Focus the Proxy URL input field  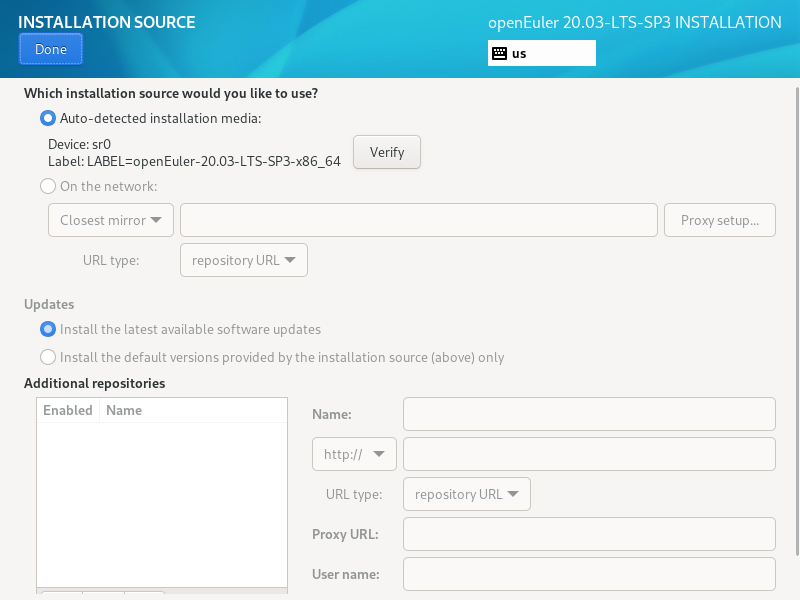[589, 534]
